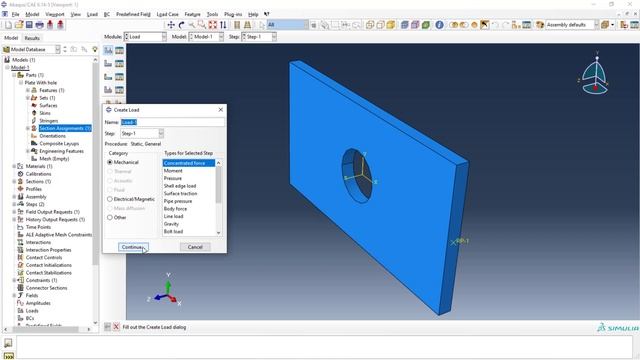Screen dimensions: 640x360
Task: Open the Load Manager icon
Action: coord(119,50)
